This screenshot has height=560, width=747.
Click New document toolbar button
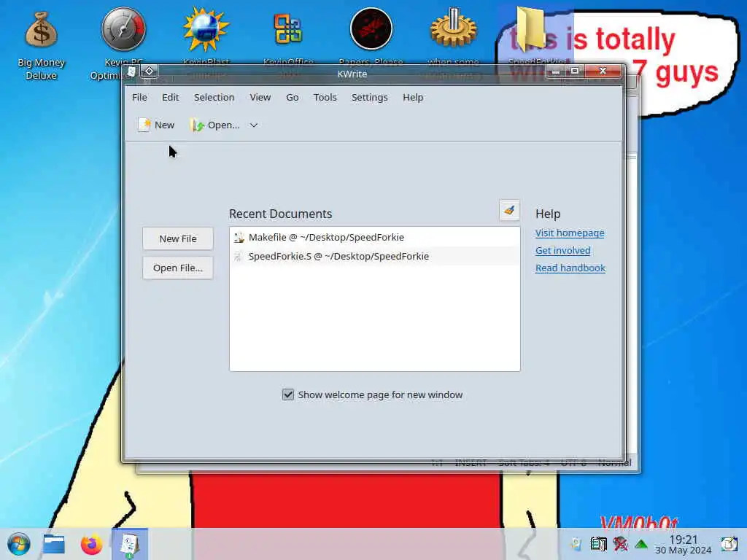[x=156, y=125]
